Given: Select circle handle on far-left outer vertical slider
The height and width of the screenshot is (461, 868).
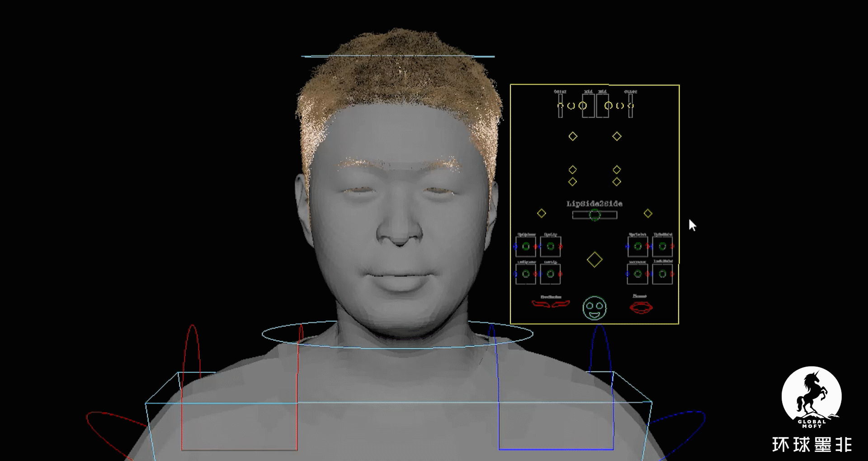Looking at the screenshot, I should click(560, 106).
